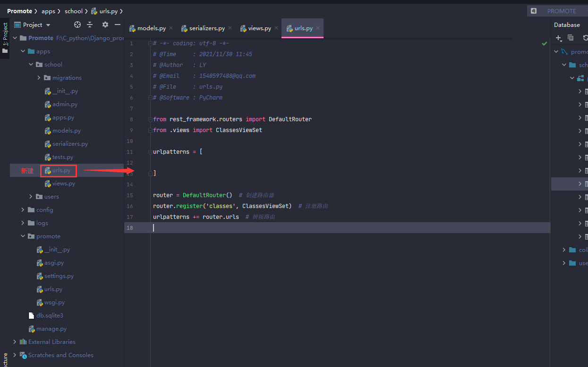
Task: Expand the config folder
Action: [x=23, y=210]
